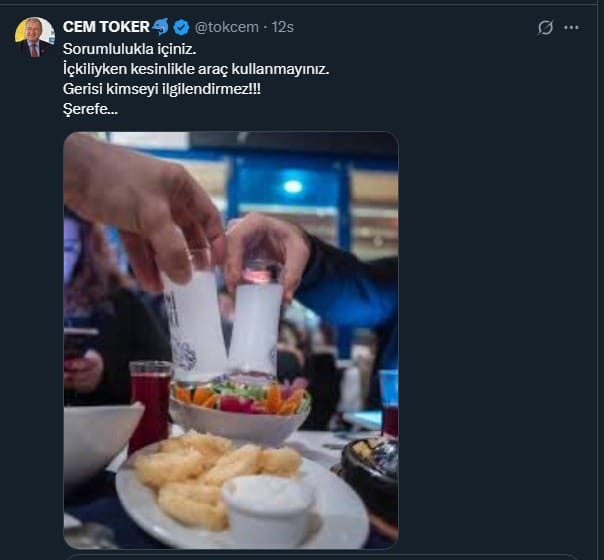Open the three-dot more options menu

point(571,28)
